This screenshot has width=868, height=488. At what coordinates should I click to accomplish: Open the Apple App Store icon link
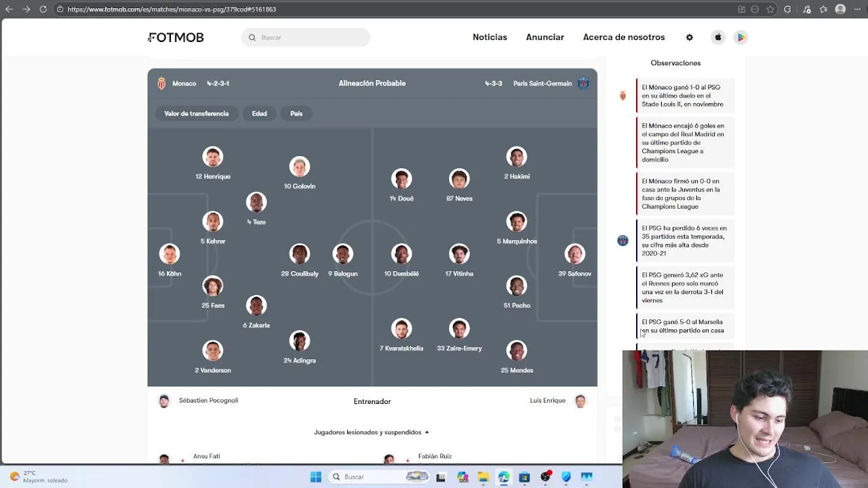(718, 37)
